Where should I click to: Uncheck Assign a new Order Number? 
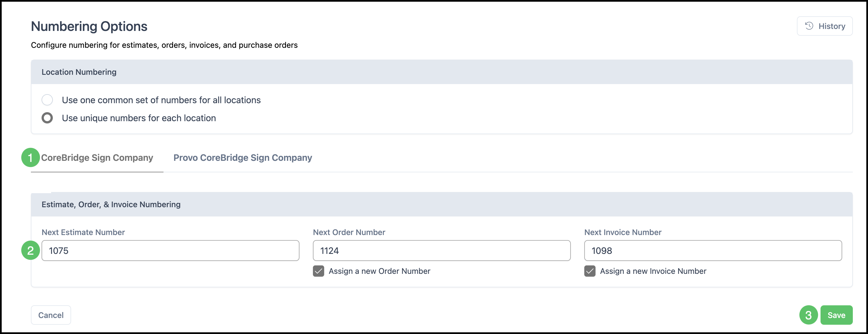[x=319, y=271]
